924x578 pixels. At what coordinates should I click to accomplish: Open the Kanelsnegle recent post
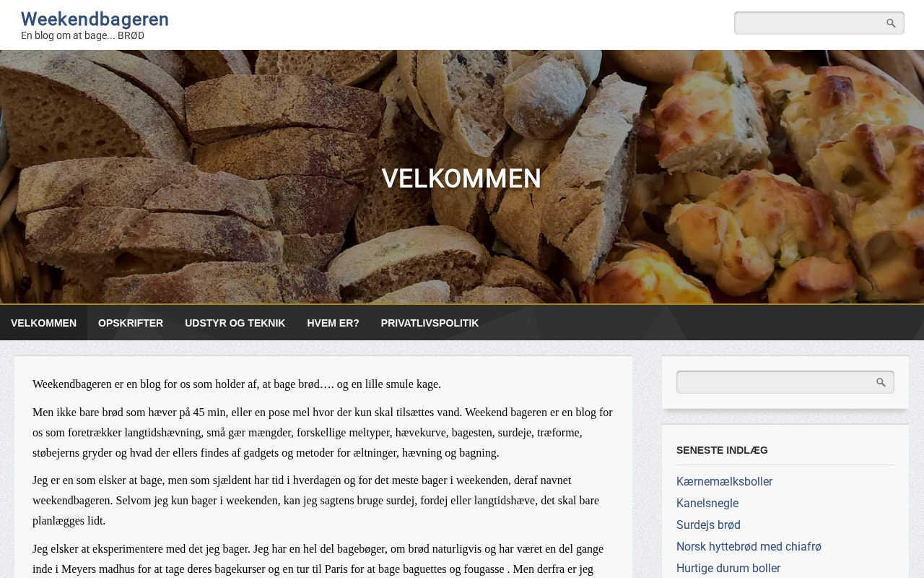click(x=707, y=504)
